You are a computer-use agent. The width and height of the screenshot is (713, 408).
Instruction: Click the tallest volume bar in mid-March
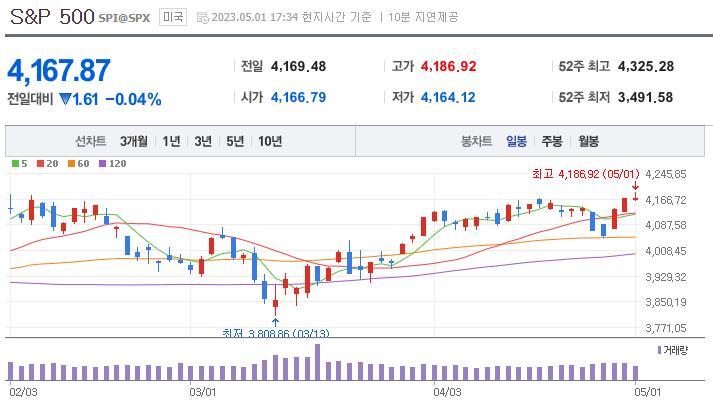317,362
